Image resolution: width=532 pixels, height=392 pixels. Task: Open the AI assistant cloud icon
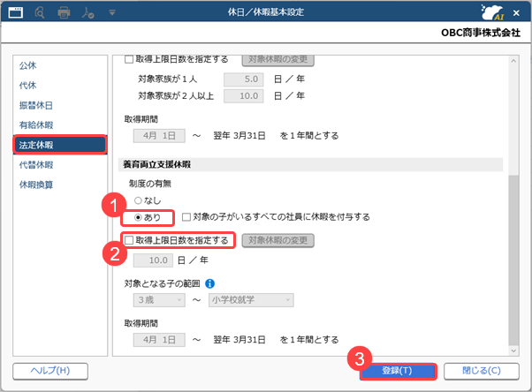pyautogui.click(x=492, y=13)
